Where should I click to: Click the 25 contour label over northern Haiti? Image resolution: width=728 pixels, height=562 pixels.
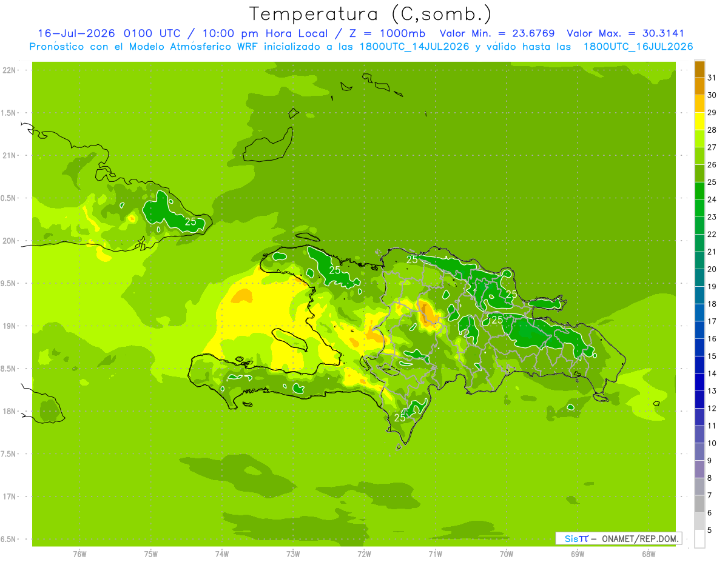tap(334, 270)
